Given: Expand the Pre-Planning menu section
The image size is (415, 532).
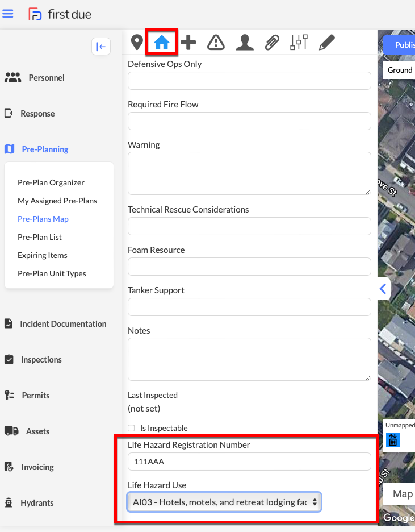Looking at the screenshot, I should pyautogui.click(x=45, y=149).
